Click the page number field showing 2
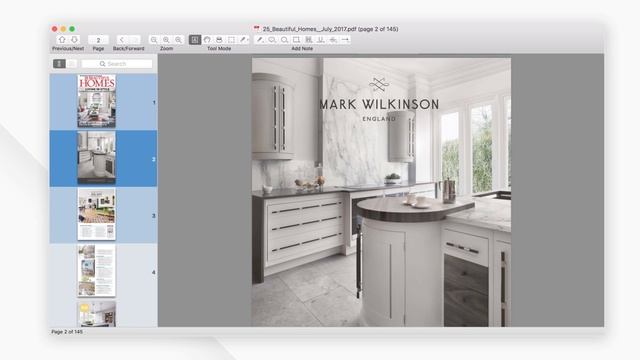This screenshot has width=640, height=360. [98, 40]
